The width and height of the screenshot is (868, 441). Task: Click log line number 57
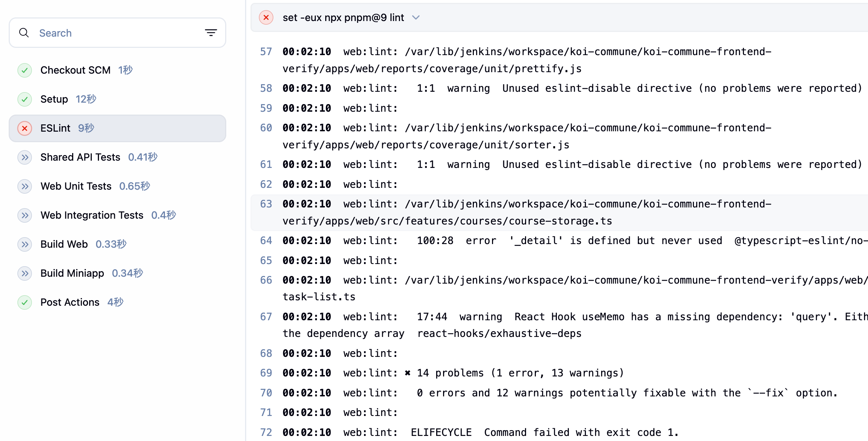click(266, 51)
